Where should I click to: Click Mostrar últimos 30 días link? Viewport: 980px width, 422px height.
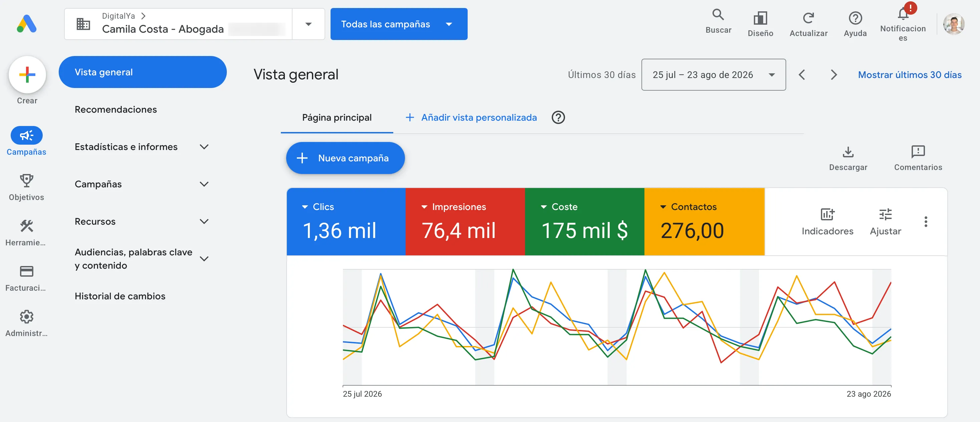click(x=910, y=75)
